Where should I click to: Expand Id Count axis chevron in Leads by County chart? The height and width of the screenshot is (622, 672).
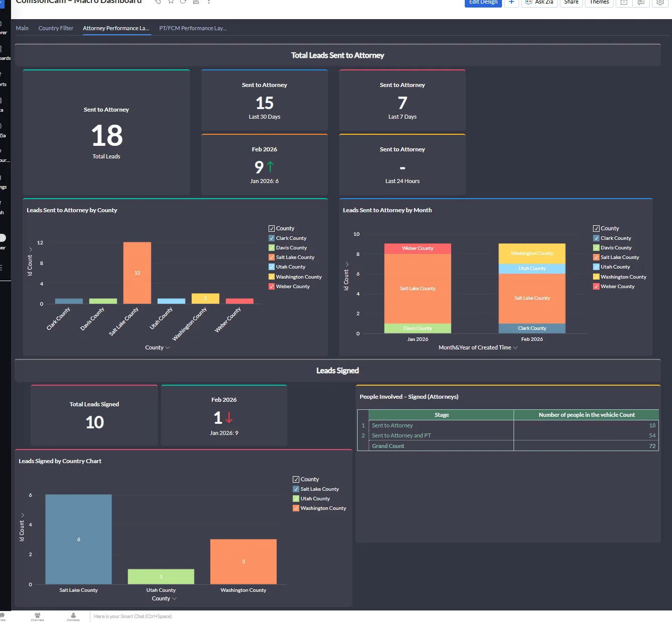[30, 249]
